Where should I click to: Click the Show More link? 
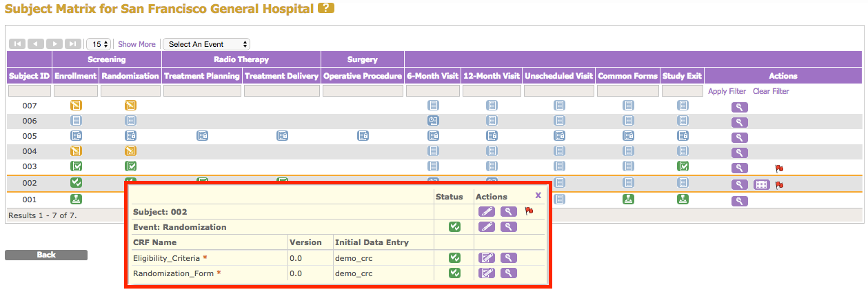coord(137,44)
